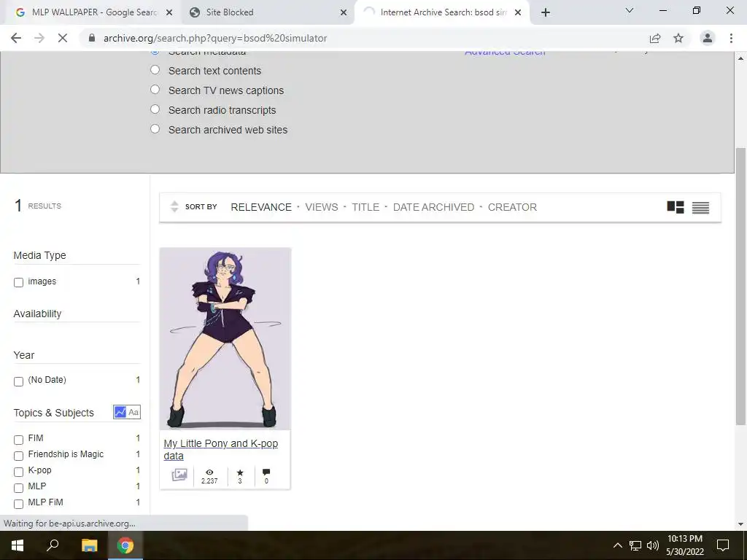This screenshot has height=560, width=747.
Task: Show hidden system tray icons
Action: tap(617, 545)
